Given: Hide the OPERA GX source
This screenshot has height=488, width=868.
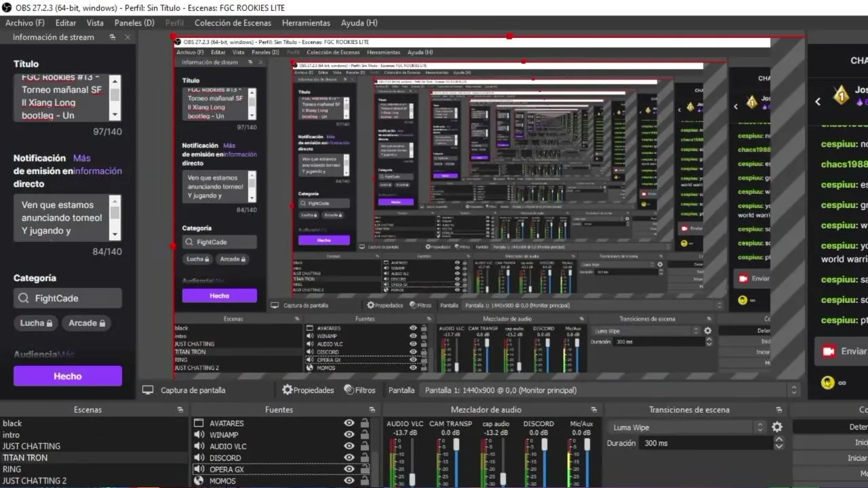Looking at the screenshot, I should [x=349, y=469].
